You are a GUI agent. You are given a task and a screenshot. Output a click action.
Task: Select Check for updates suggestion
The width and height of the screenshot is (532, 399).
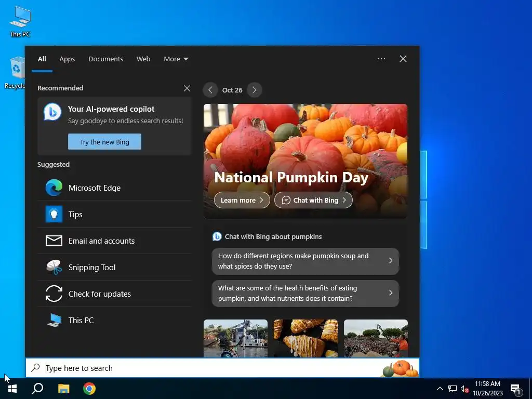pos(114,294)
